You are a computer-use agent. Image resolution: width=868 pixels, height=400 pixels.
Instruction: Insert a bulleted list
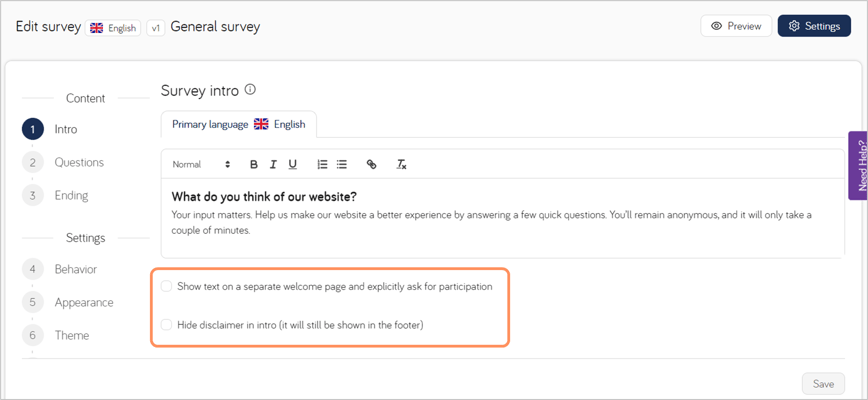(342, 164)
